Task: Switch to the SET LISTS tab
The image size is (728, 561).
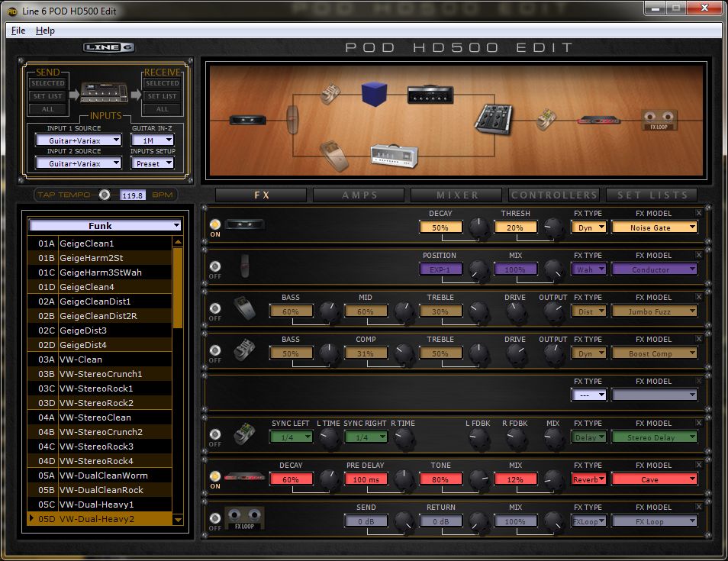Action: [652, 195]
